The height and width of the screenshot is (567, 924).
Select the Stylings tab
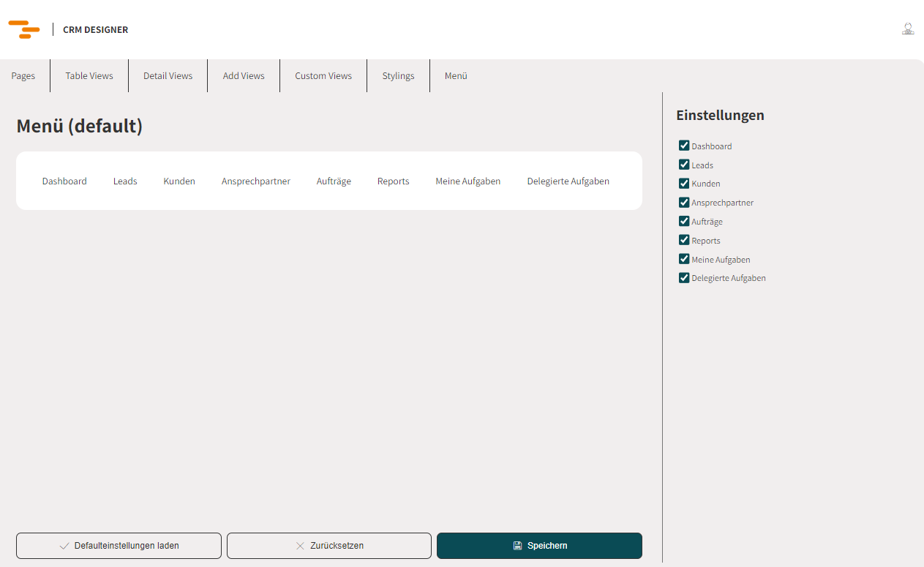398,76
